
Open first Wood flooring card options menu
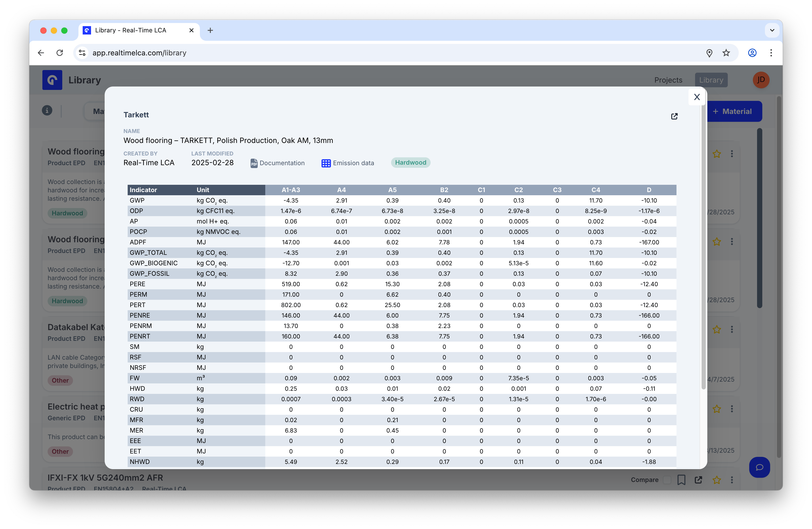point(732,154)
